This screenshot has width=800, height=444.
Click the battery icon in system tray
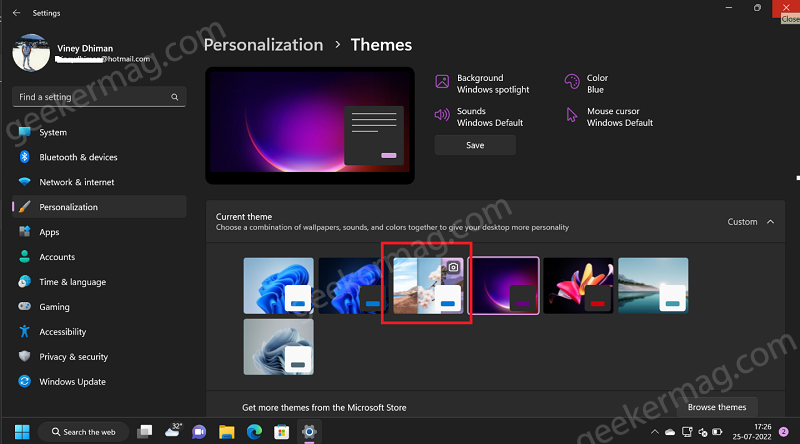(717, 432)
